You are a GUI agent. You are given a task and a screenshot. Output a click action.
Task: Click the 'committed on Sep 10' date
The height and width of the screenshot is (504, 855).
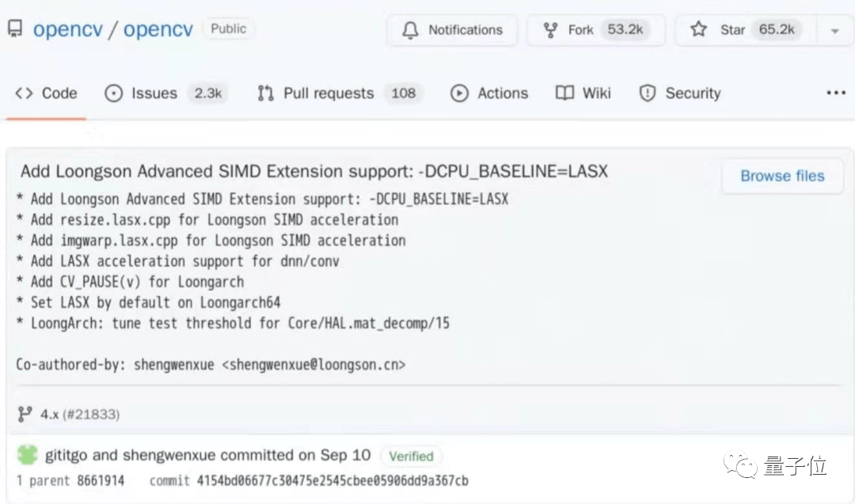[x=295, y=455]
